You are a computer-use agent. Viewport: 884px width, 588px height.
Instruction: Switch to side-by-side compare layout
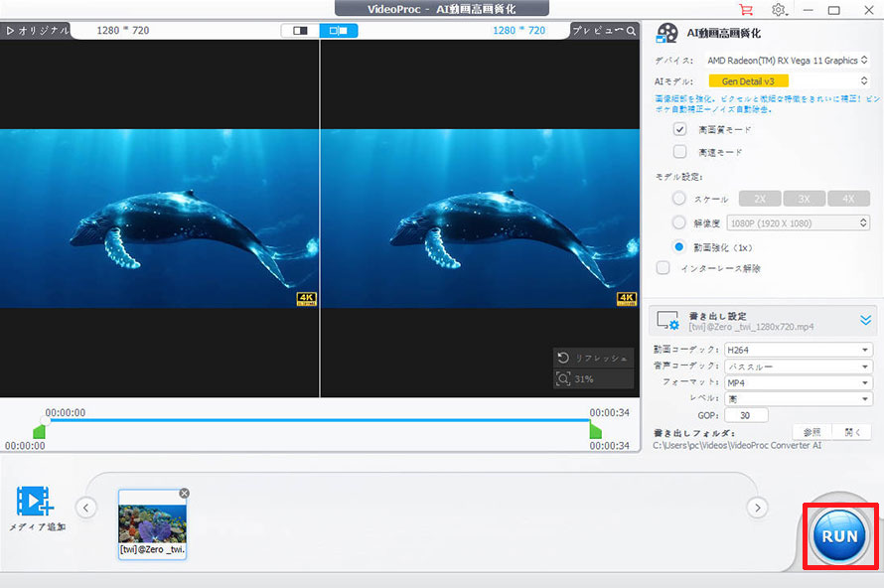pyautogui.click(x=339, y=31)
